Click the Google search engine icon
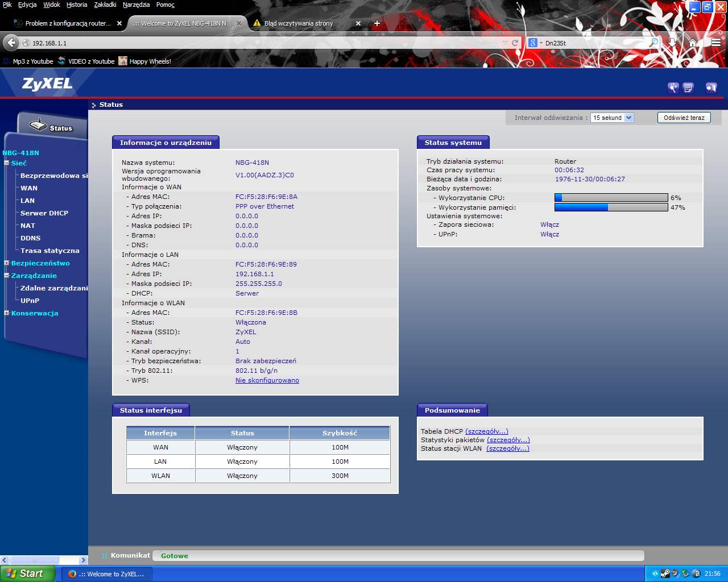The width and height of the screenshot is (728, 582). pyautogui.click(x=533, y=43)
